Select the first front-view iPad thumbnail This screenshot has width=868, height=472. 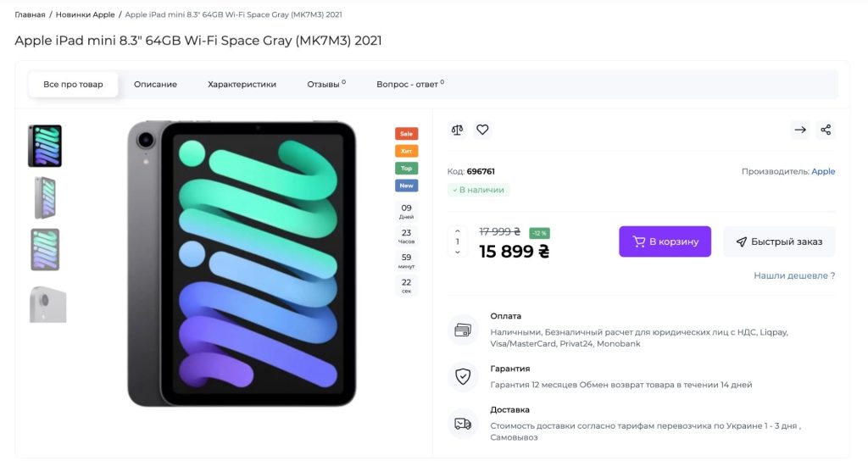(45, 146)
